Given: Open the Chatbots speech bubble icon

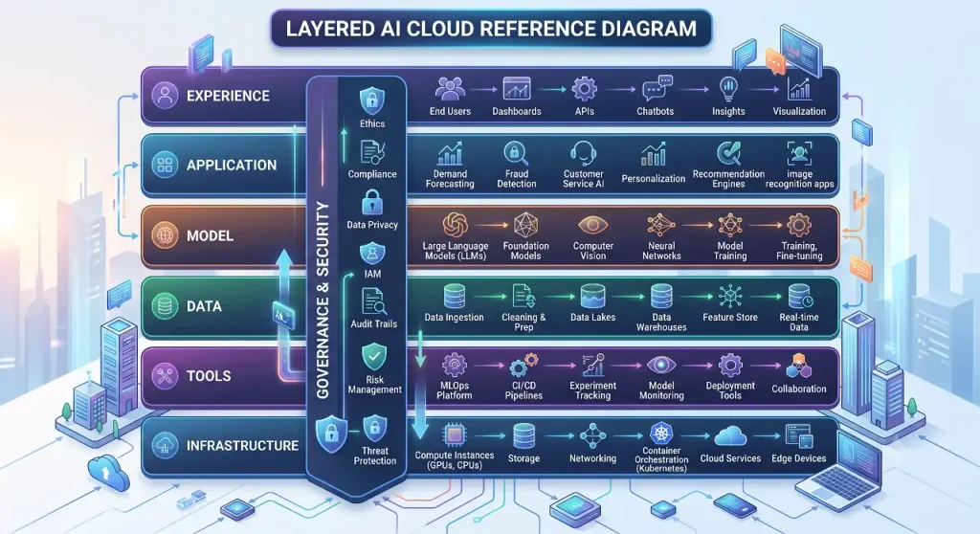Looking at the screenshot, I should 657,89.
